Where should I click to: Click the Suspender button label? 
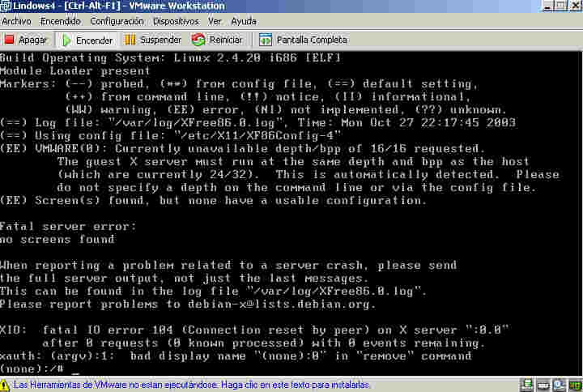(x=160, y=40)
